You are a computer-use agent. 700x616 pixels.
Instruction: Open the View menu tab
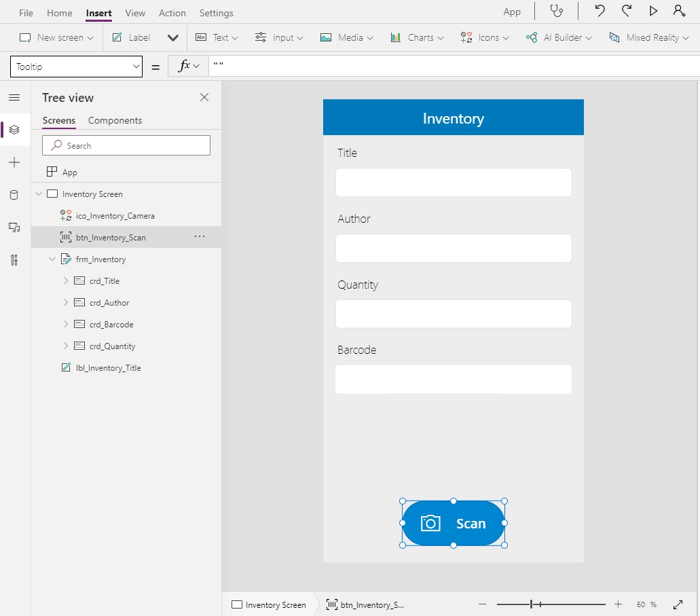point(135,13)
